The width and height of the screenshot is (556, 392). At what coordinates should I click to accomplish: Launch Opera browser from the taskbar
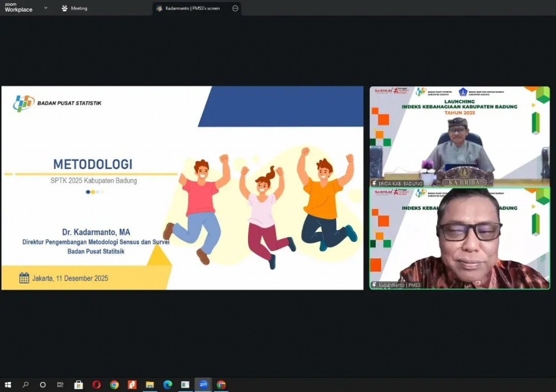point(97,384)
